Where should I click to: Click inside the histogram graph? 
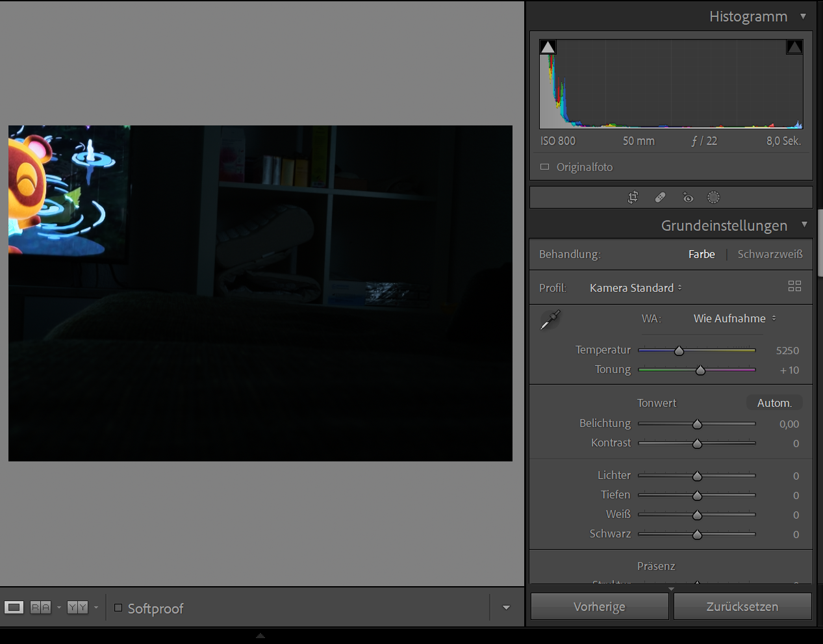[x=671, y=84]
